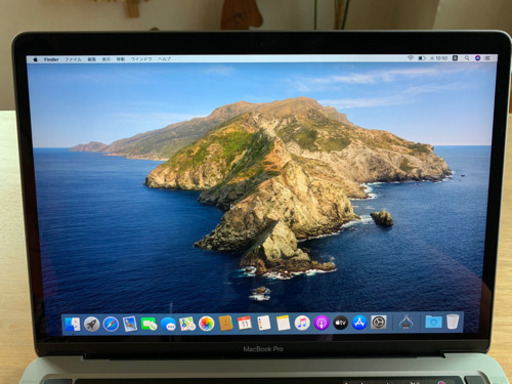Open the Apple menu

35,60
